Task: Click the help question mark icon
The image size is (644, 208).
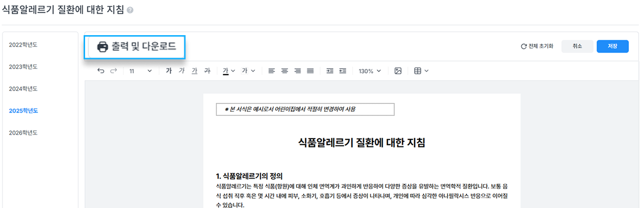Action: [x=130, y=10]
